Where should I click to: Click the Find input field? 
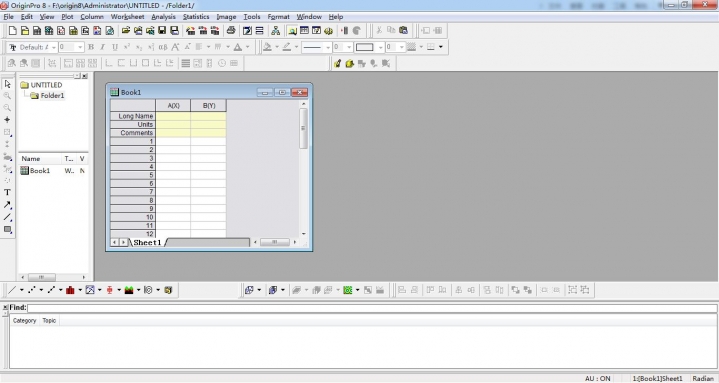[372, 308]
